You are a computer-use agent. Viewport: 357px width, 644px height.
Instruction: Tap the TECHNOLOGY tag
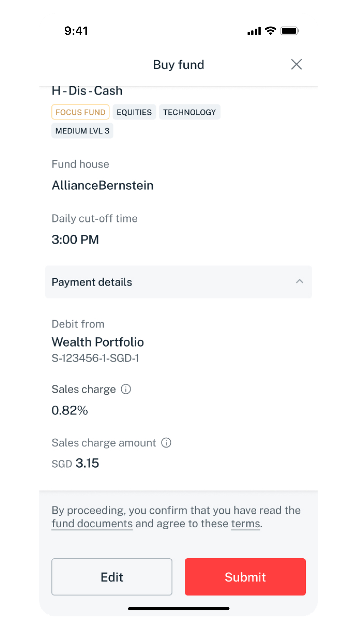tap(190, 112)
